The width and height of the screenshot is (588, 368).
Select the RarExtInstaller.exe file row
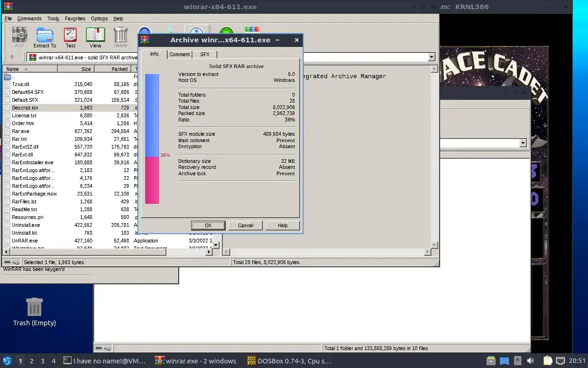(70, 162)
